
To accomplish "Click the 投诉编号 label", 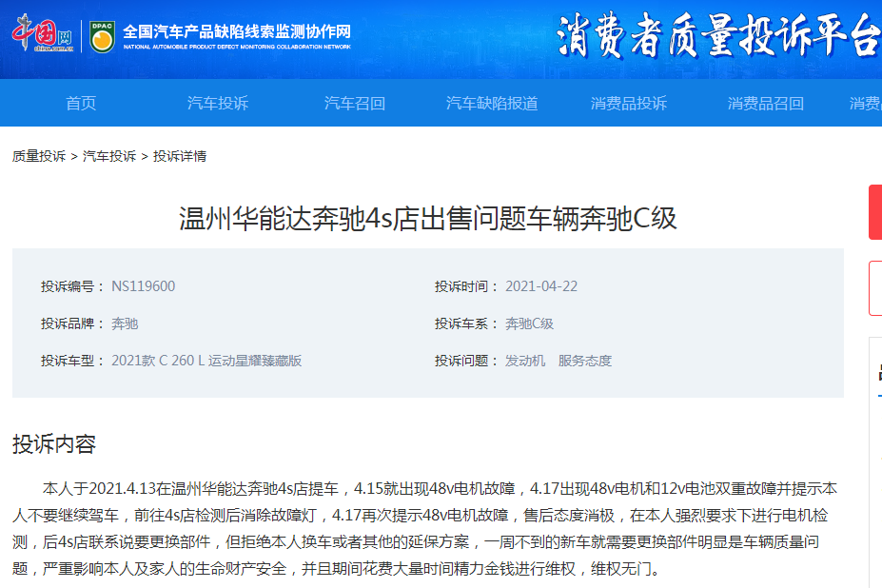I will point(71,286).
